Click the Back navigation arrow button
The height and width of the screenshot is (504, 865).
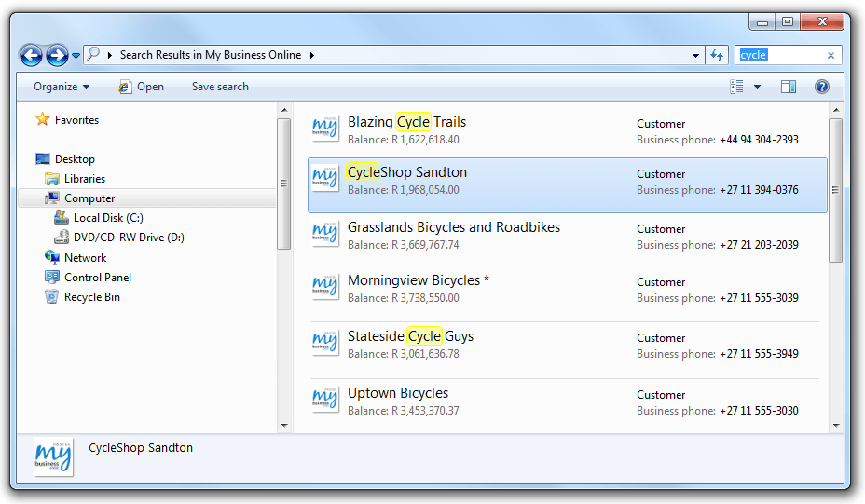click(31, 55)
